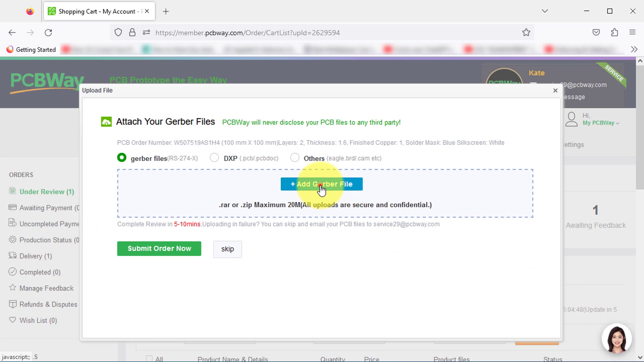Reload the current page
This screenshot has height=362, width=644.
pos(48,33)
